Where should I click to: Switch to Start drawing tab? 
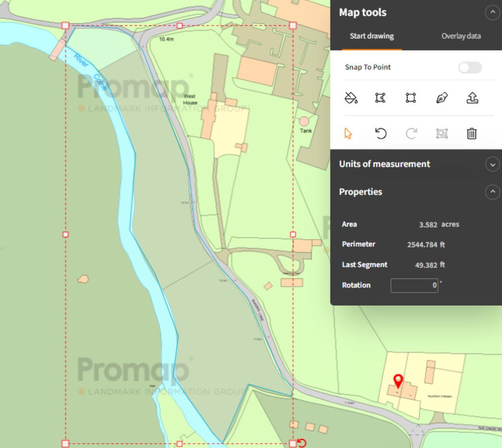click(x=372, y=36)
